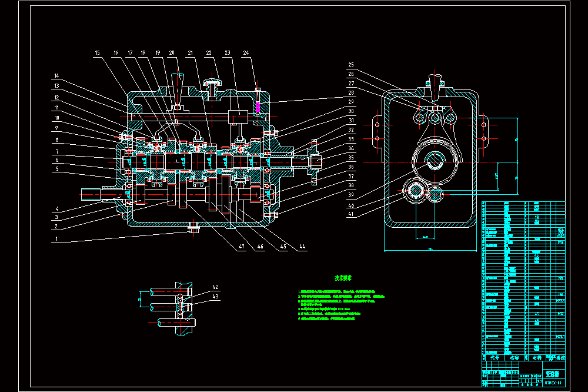Click part callout number 8

57,140
